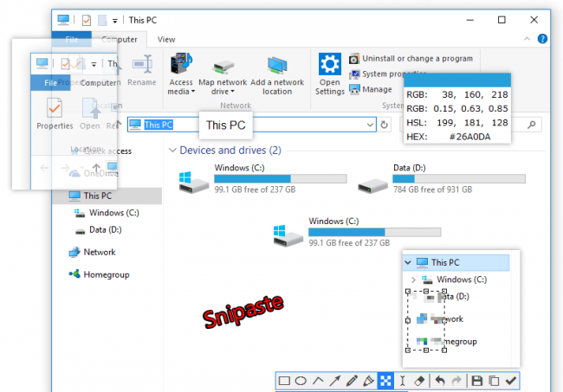Screen dimensions: 563x392
Task: Toggle the mosaic blur tool
Action: tap(385, 381)
